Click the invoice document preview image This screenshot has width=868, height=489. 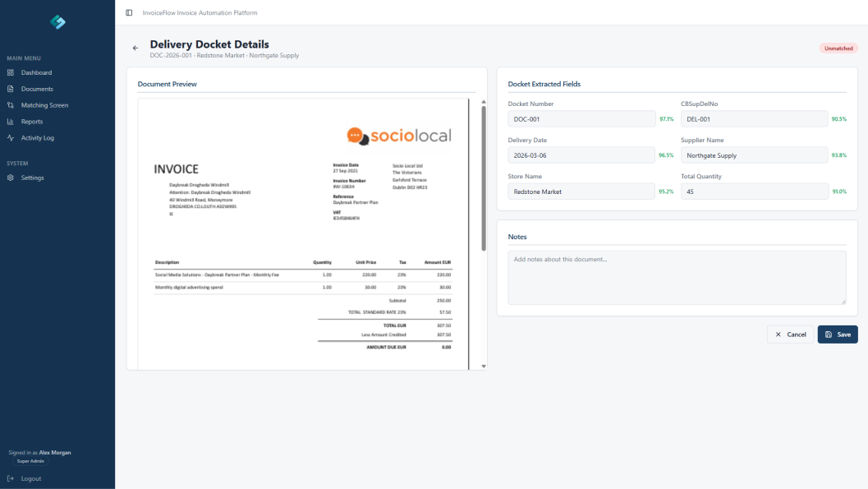tap(303, 234)
